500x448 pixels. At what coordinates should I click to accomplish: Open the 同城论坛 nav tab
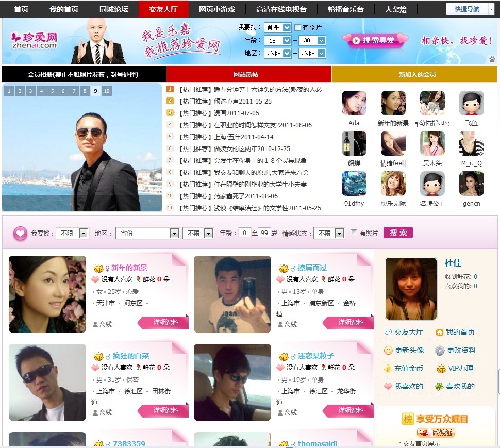pos(114,9)
